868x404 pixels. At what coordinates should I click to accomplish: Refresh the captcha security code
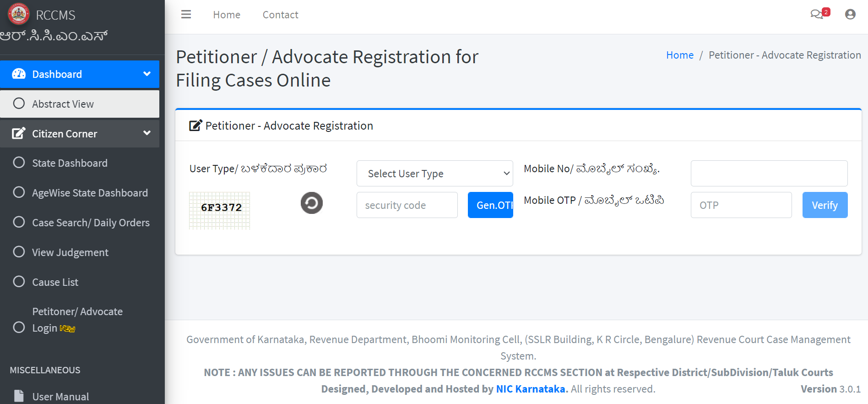pyautogui.click(x=311, y=203)
